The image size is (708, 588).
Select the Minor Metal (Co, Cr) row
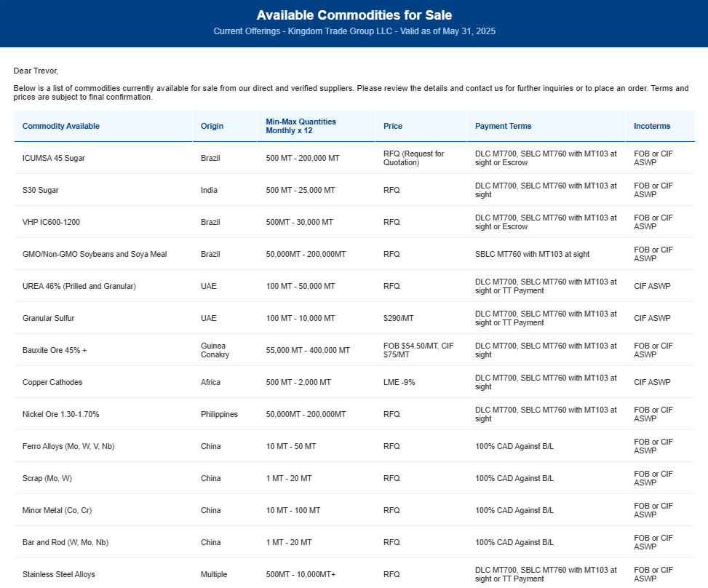(x=57, y=510)
